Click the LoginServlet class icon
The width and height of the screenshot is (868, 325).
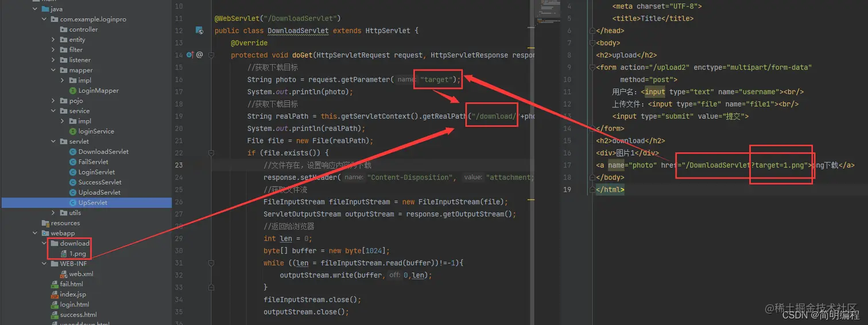pos(73,172)
